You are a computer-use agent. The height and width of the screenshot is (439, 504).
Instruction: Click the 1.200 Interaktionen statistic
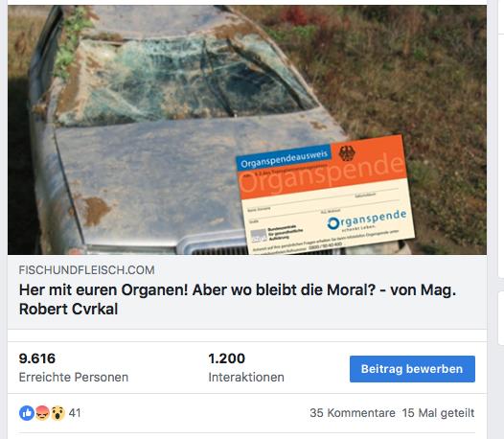[246, 367]
